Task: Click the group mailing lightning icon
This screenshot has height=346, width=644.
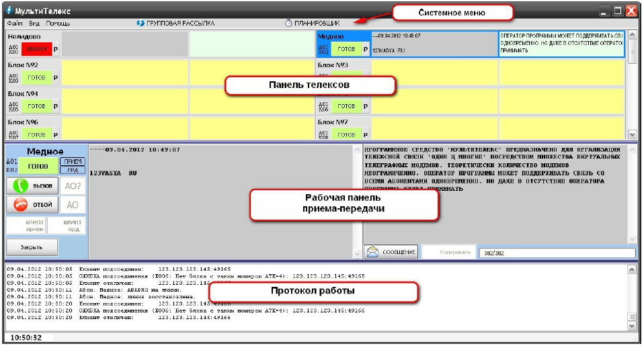Action: 140,24
